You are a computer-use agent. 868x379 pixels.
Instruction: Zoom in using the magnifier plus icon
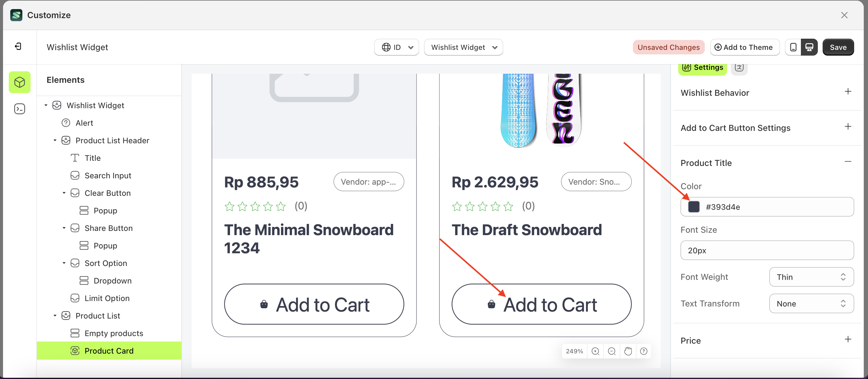pyautogui.click(x=595, y=351)
